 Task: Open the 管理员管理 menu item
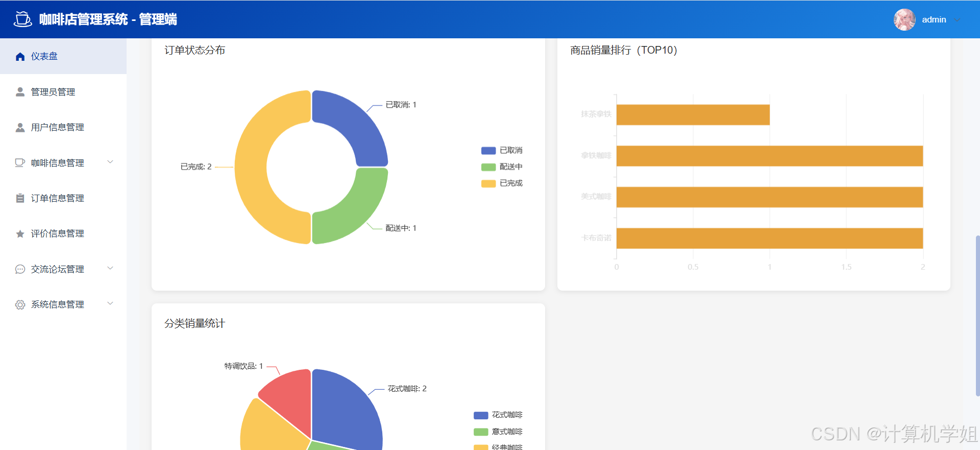tap(63, 92)
